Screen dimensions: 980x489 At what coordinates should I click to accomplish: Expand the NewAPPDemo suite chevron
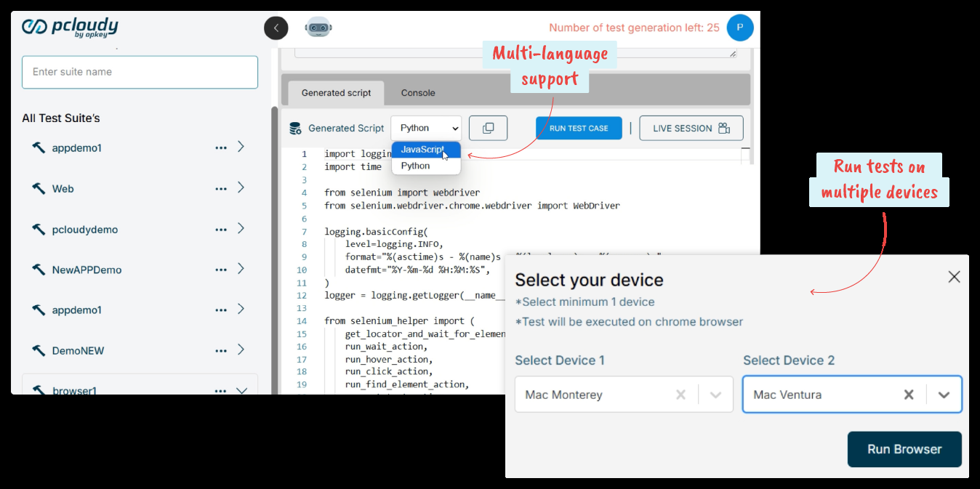tap(241, 269)
